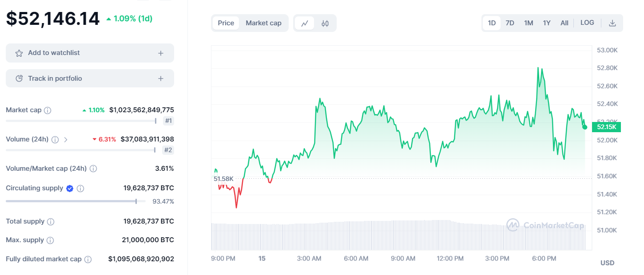Click the Max. supply info icon

pyautogui.click(x=50, y=240)
